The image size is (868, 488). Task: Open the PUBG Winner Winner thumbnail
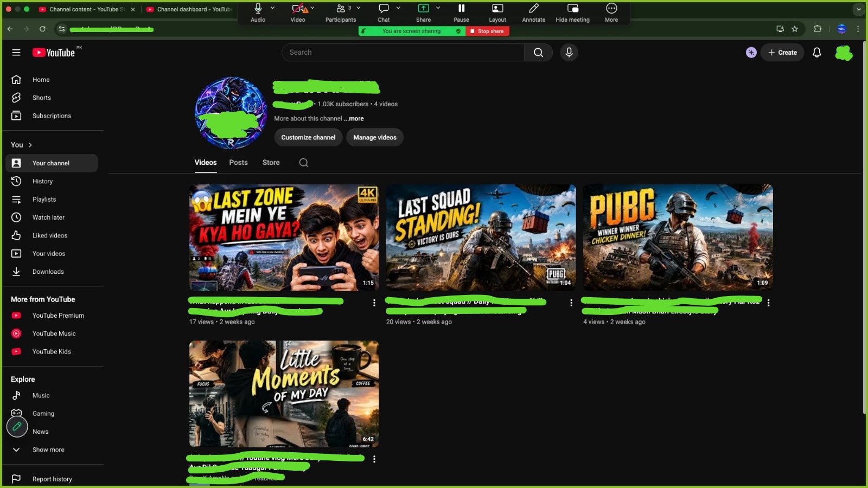point(678,237)
